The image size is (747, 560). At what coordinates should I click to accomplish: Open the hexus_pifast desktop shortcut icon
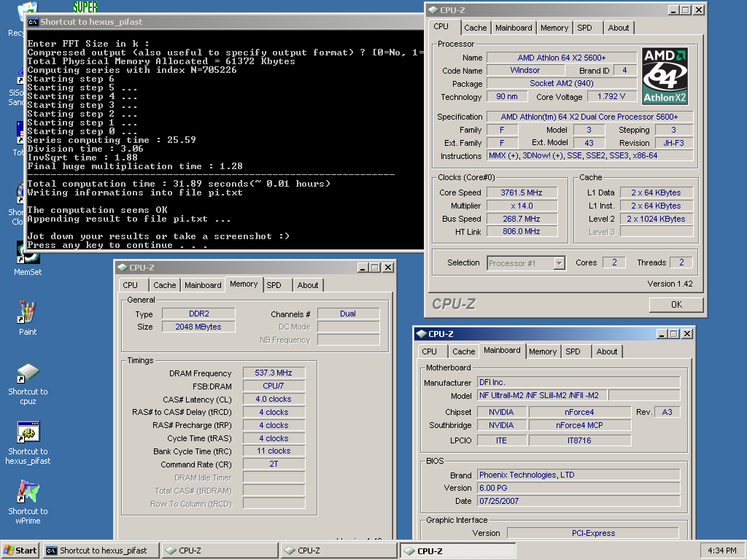[28, 443]
